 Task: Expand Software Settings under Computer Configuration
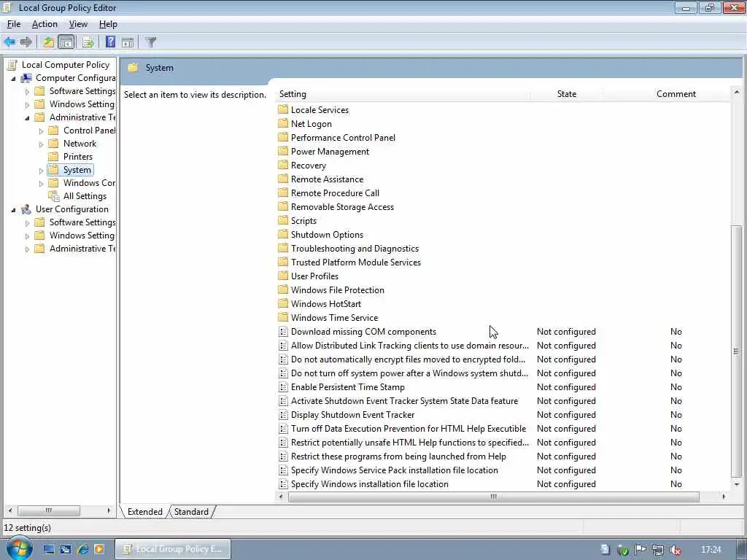click(x=27, y=91)
